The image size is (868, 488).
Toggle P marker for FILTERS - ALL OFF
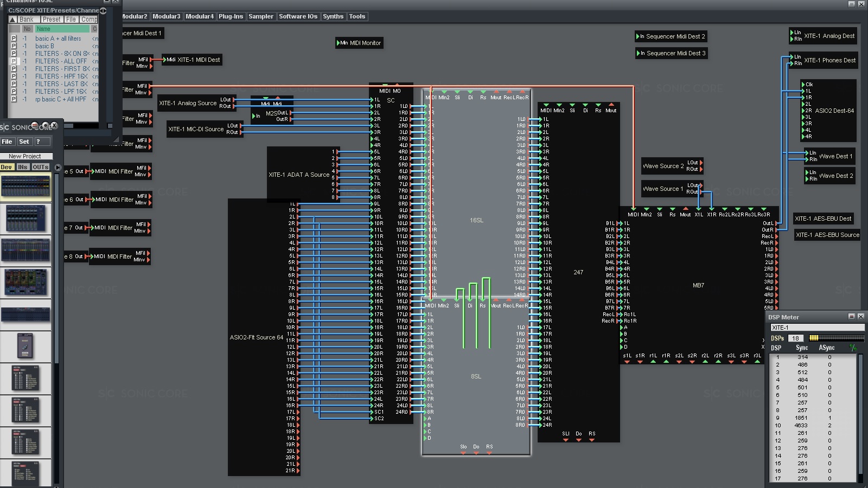point(14,61)
